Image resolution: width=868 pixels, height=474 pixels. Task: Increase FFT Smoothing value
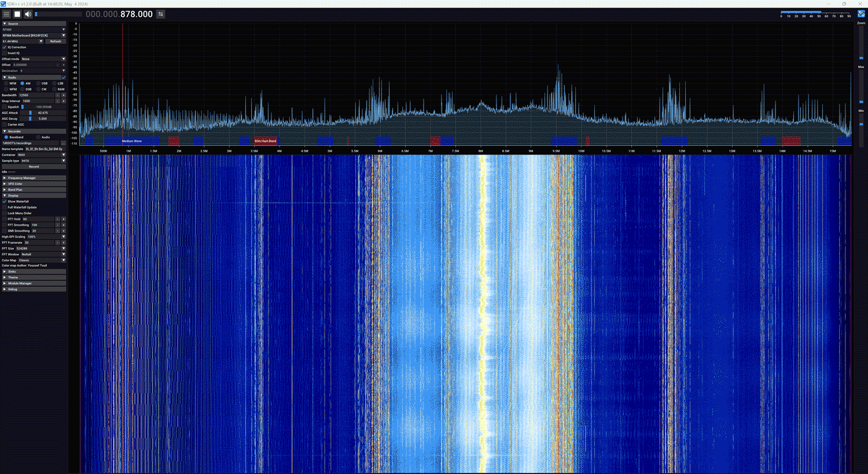tap(63, 225)
